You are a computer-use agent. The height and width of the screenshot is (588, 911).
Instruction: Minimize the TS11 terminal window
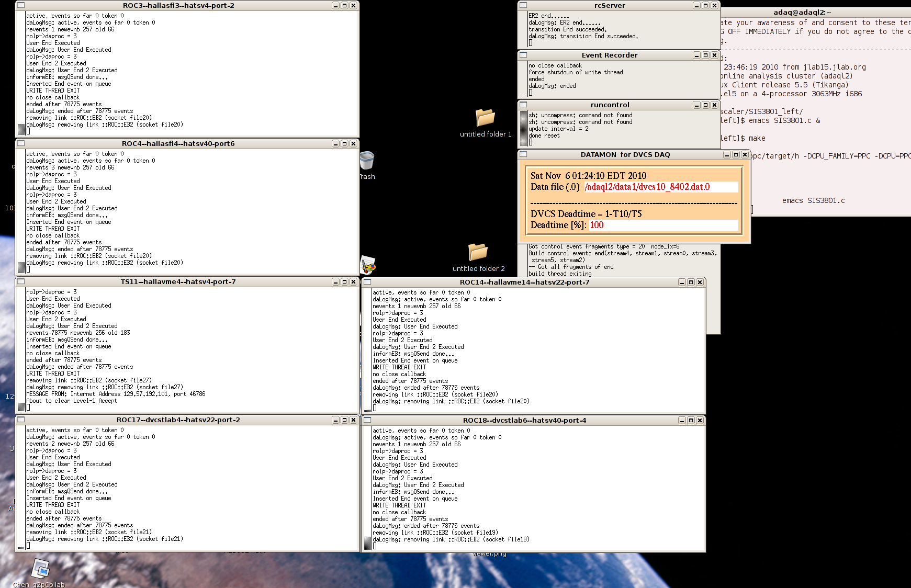pos(335,281)
